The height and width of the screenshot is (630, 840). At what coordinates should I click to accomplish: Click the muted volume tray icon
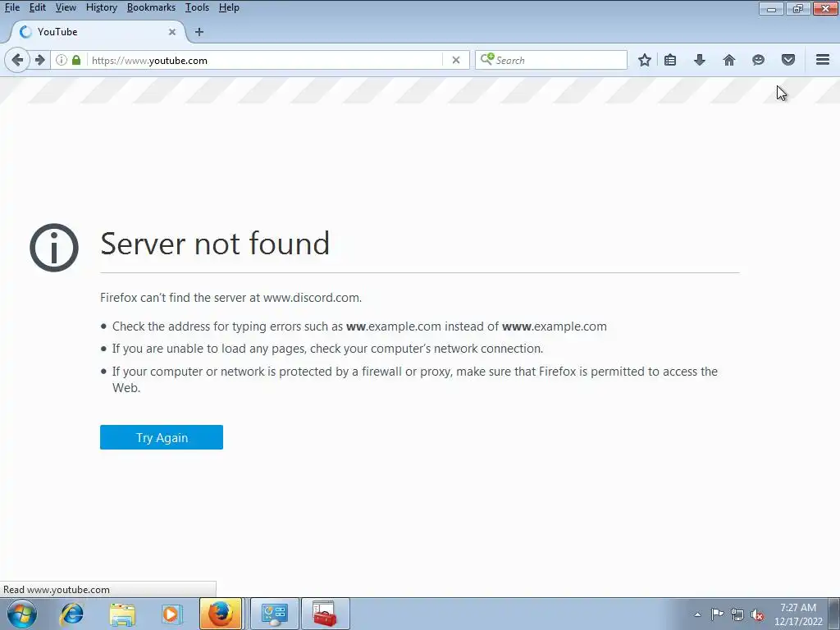[x=757, y=614]
